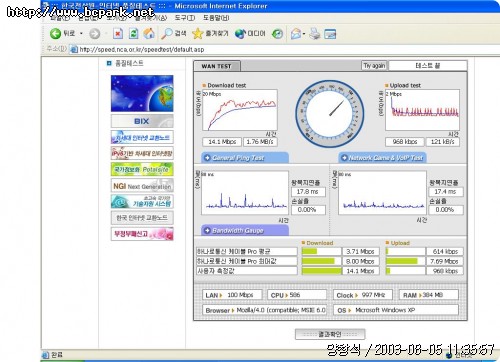Click the Earth globe banner image
The height and width of the screenshot is (362, 500).
(142, 93)
